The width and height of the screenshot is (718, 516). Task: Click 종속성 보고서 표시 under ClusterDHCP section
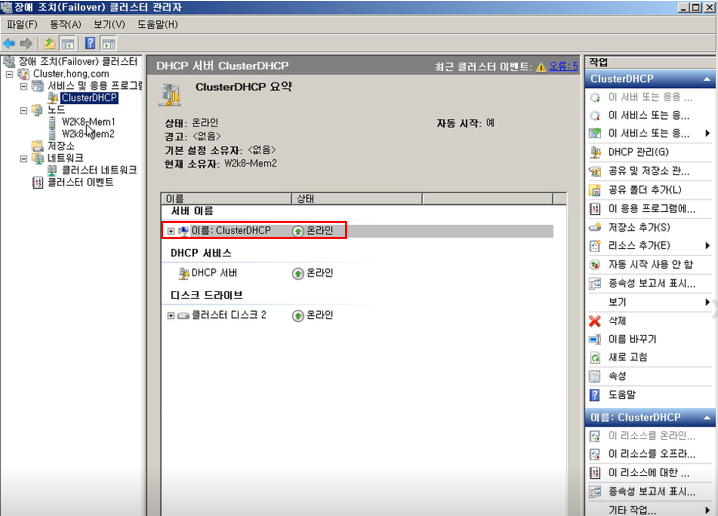coord(652,283)
